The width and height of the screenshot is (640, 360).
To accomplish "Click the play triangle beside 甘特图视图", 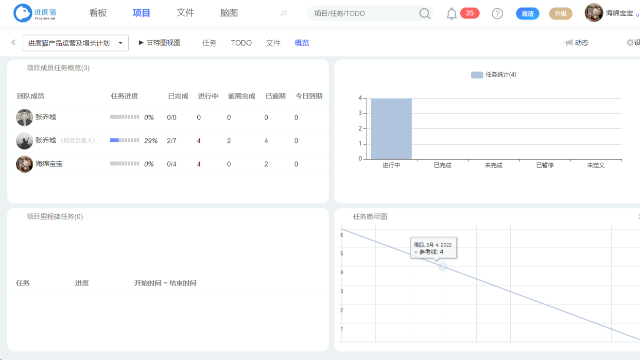I will (x=141, y=42).
